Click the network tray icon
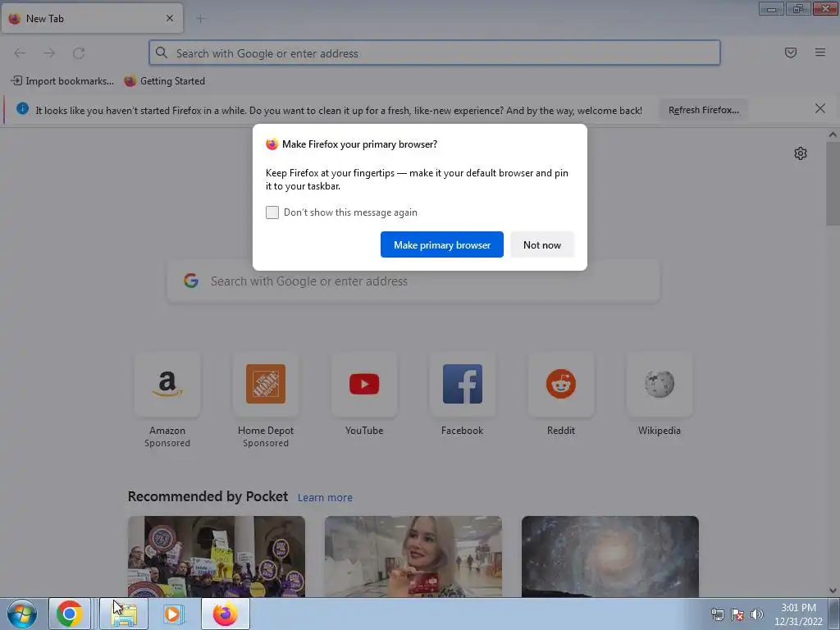Screen dimensions: 840x630 tap(717, 614)
